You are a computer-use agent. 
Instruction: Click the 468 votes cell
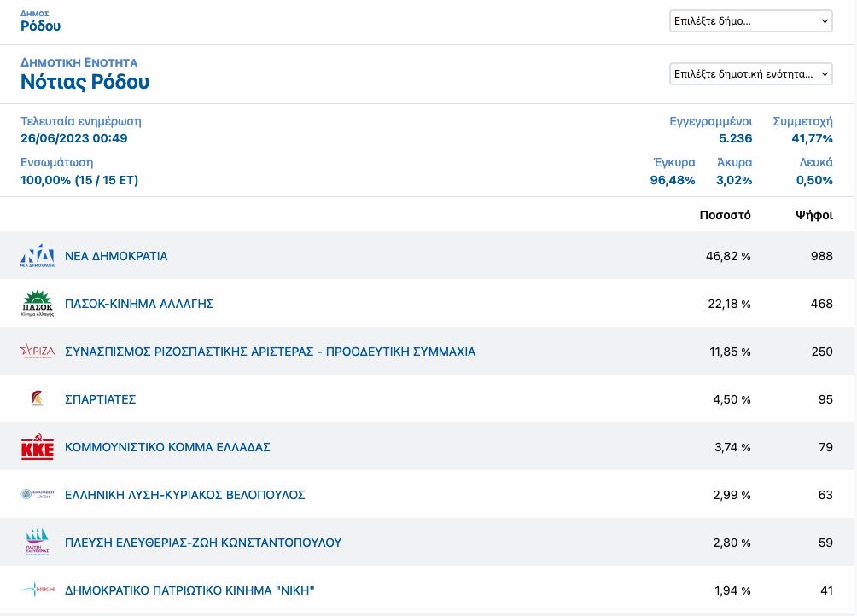[821, 304]
